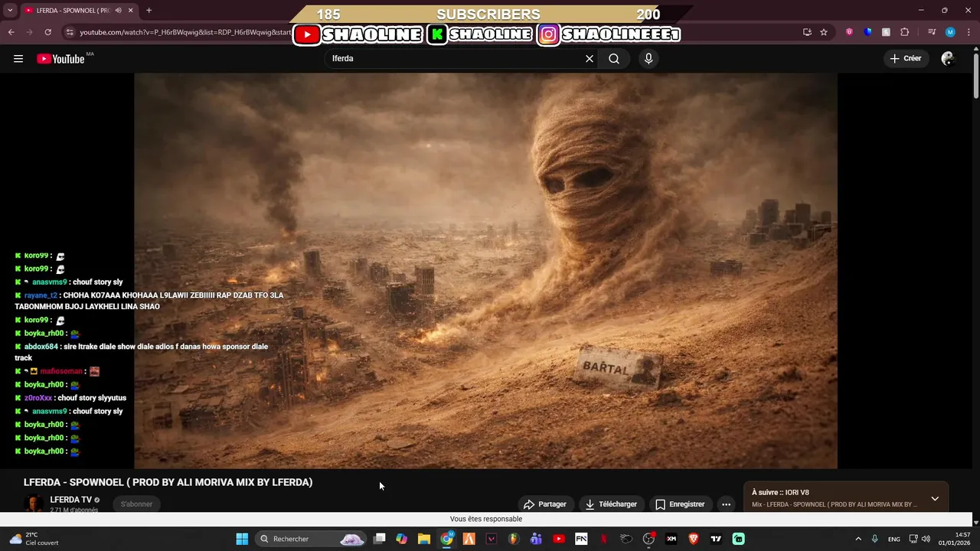Click chat username rayane_t2
The height and width of the screenshot is (551, 980).
click(41, 295)
